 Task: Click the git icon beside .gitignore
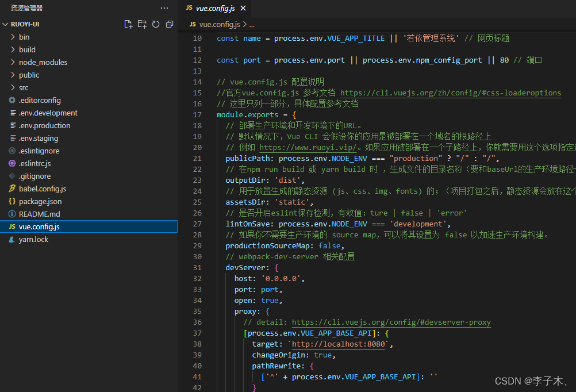(x=12, y=176)
